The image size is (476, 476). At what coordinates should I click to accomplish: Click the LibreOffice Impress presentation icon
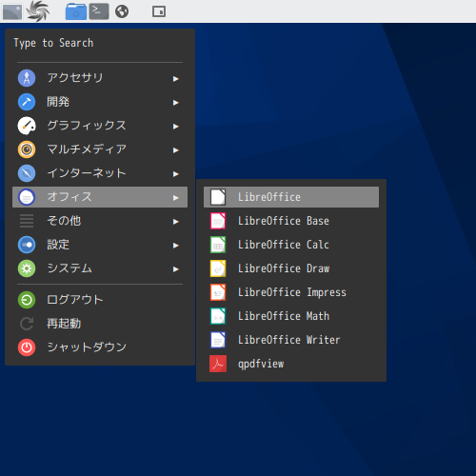tap(218, 292)
